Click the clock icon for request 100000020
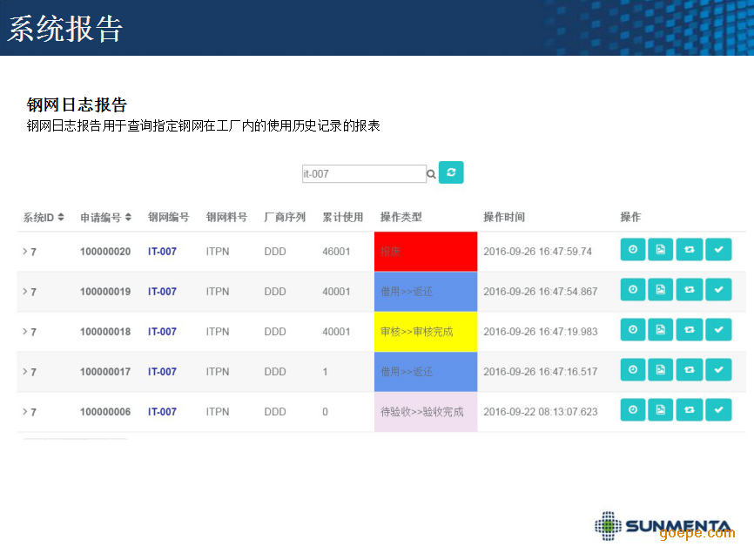This screenshot has height=560, width=754. 633,250
